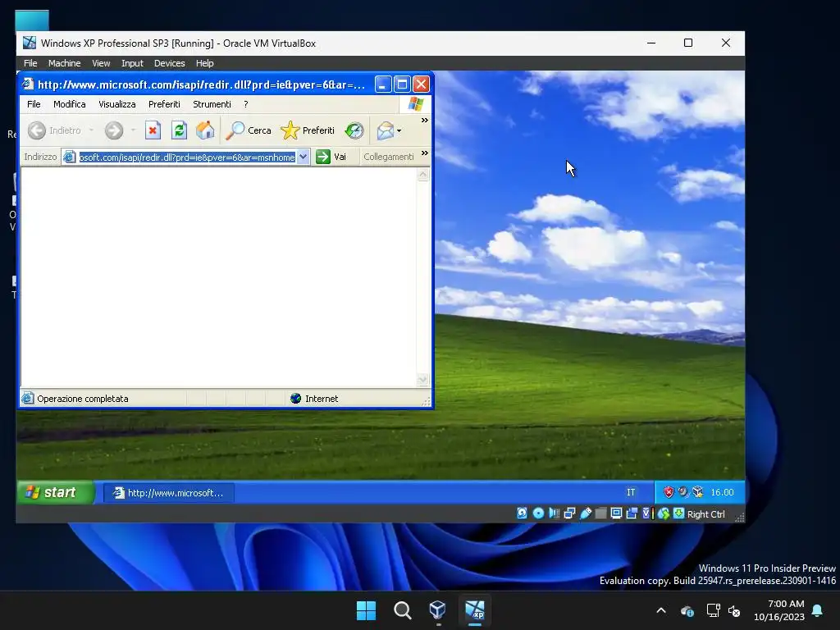The height and width of the screenshot is (630, 840).
Task: Click VirtualBox recording indicator icon
Action: click(632, 514)
